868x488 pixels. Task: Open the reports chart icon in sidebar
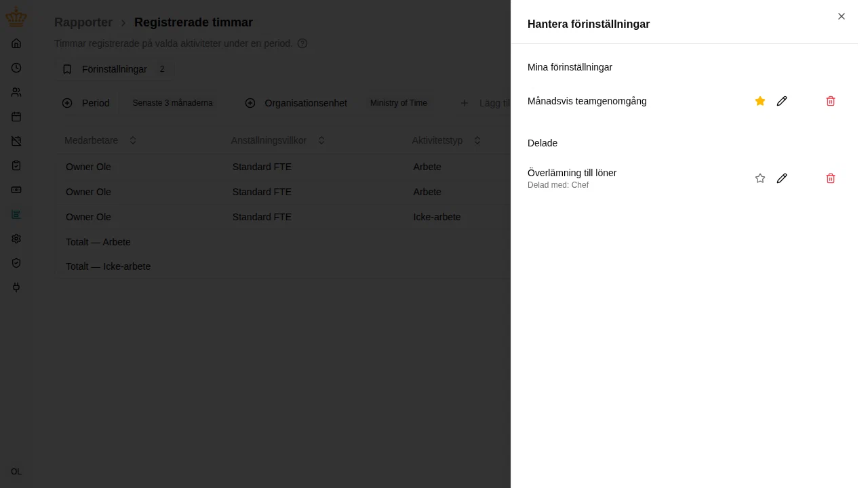click(x=16, y=214)
